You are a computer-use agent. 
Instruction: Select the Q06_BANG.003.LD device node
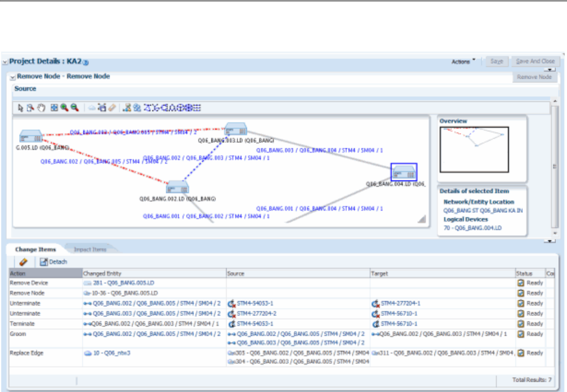coord(236,129)
